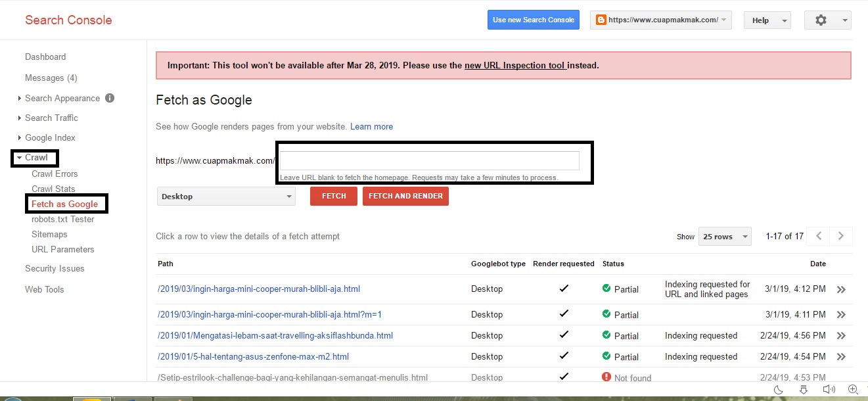Image resolution: width=868 pixels, height=401 pixels.
Task: Click the Render requested column header
Action: [x=564, y=264]
